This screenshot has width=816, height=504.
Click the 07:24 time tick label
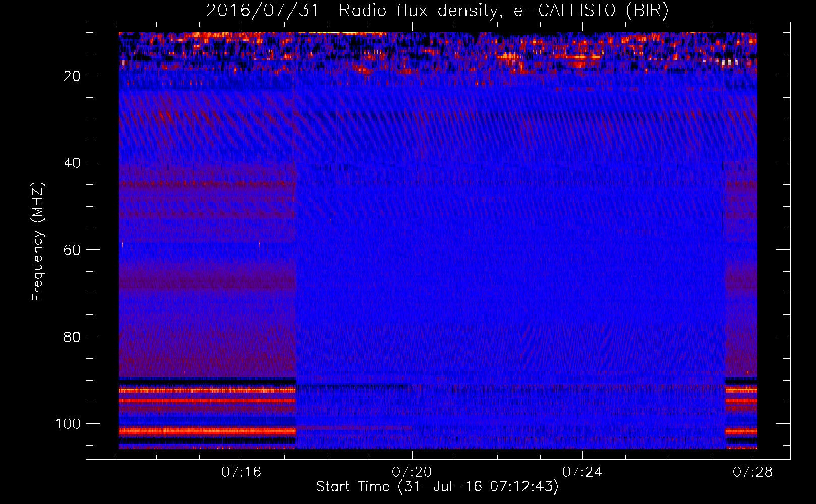point(582,472)
